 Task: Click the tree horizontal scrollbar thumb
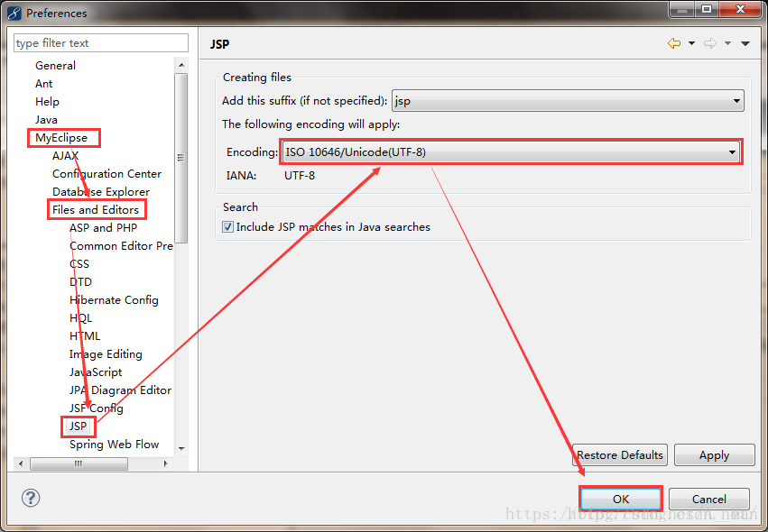pyautogui.click(x=79, y=463)
